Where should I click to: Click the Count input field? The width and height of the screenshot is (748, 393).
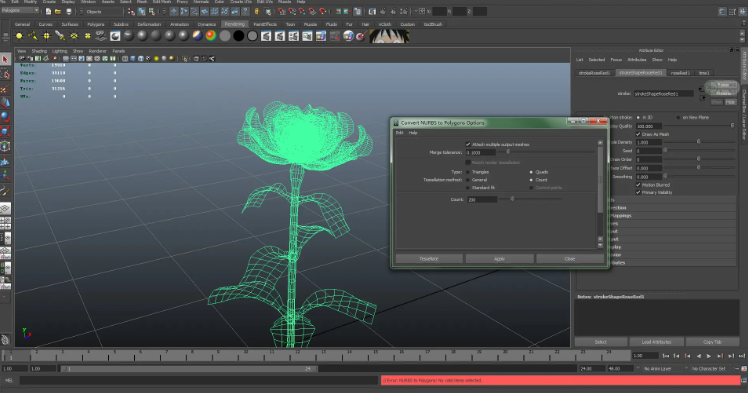482,199
